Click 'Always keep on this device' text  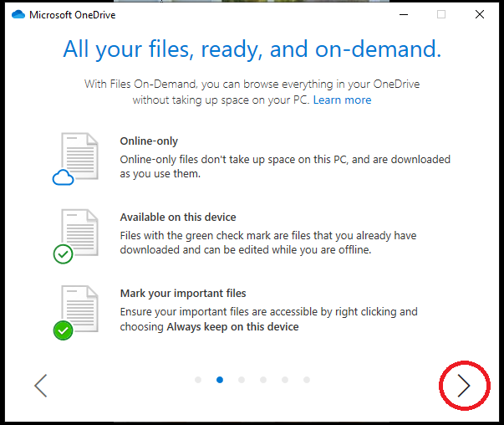tap(232, 327)
